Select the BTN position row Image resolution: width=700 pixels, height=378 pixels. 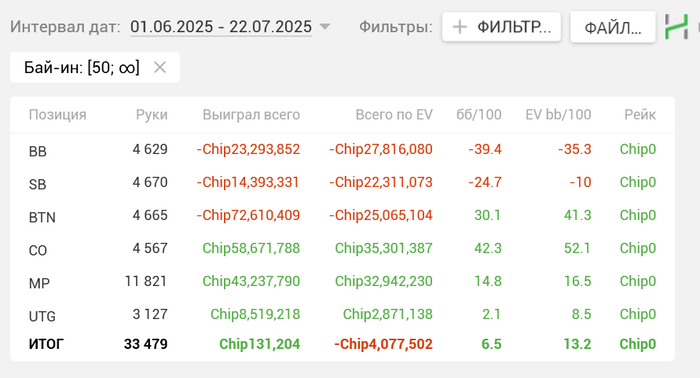tap(342, 216)
